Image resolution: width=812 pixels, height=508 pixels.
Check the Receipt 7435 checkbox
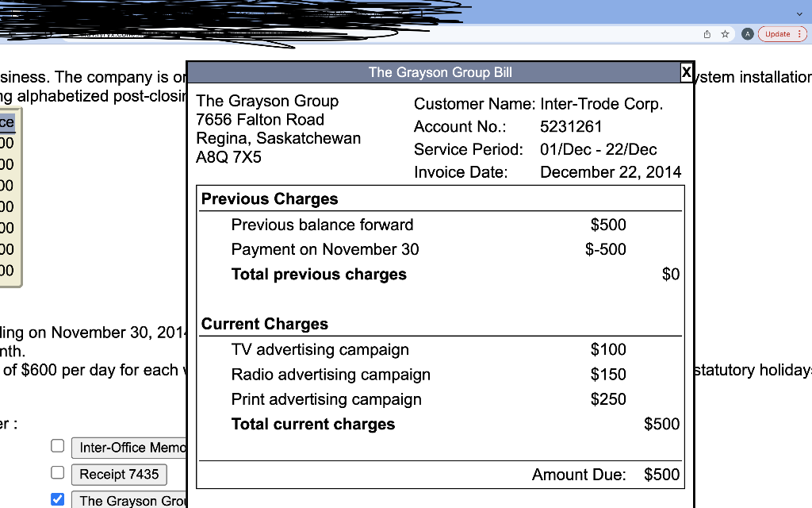point(57,472)
